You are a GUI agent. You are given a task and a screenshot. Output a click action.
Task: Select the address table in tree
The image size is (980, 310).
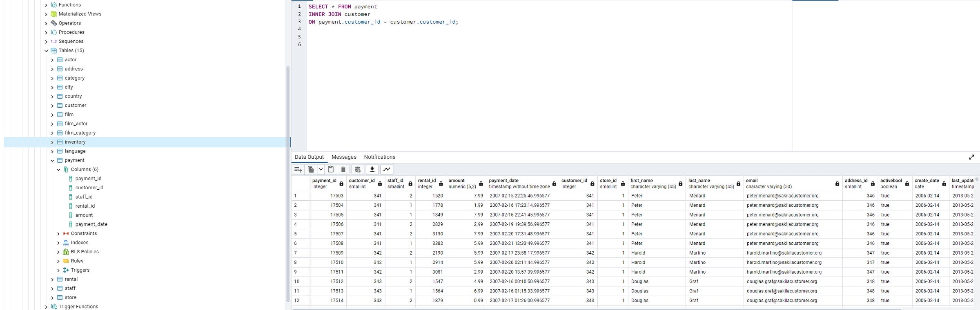(73, 69)
